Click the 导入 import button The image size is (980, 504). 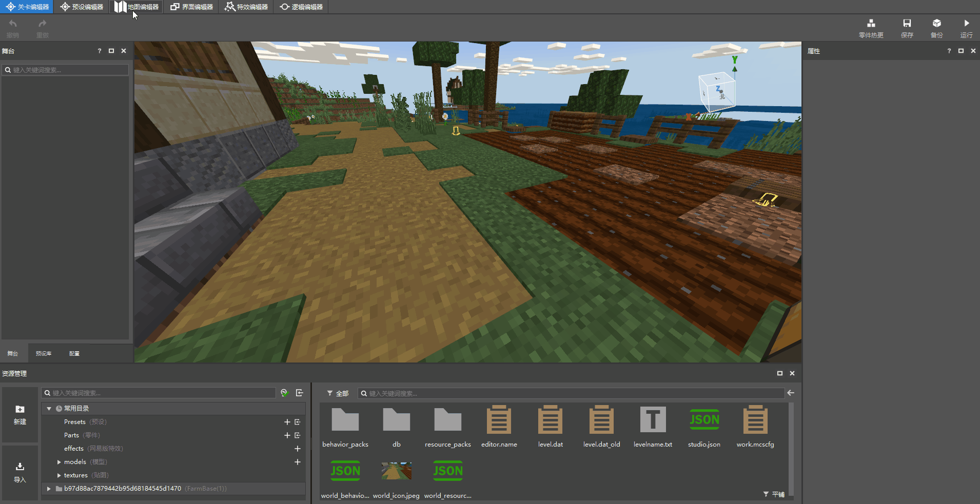[20, 473]
